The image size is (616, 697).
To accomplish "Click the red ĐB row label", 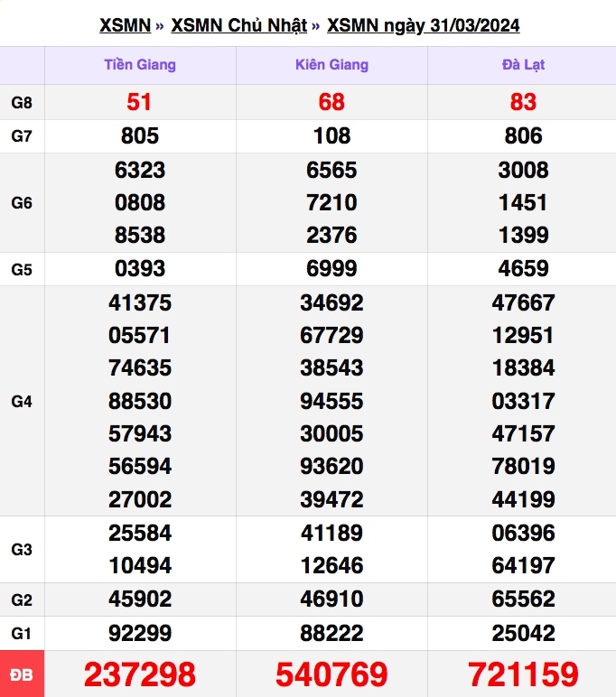I will click(x=22, y=674).
